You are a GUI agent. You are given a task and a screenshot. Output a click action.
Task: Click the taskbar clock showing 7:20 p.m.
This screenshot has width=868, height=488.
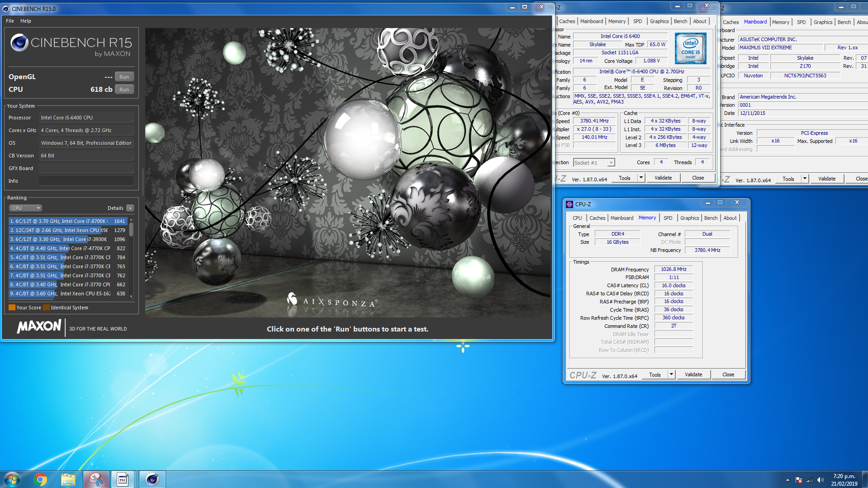tap(844, 479)
